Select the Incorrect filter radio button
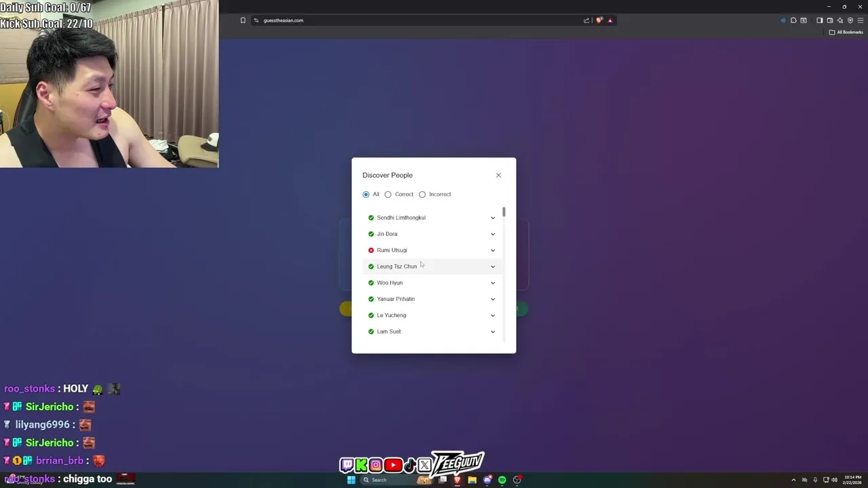Viewport: 868px width, 488px height. pyautogui.click(x=422, y=195)
